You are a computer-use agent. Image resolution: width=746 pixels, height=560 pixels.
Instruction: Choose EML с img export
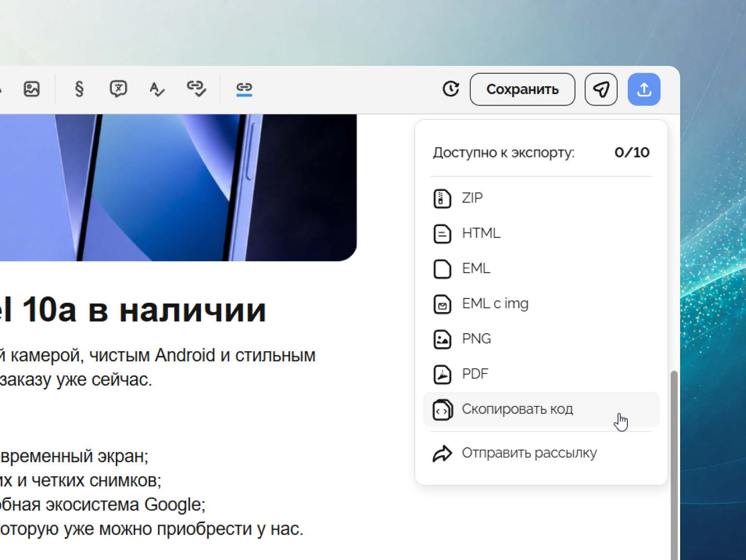pos(541,304)
